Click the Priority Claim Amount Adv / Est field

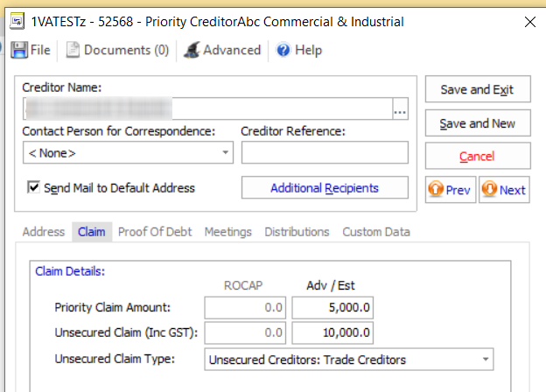click(332, 308)
